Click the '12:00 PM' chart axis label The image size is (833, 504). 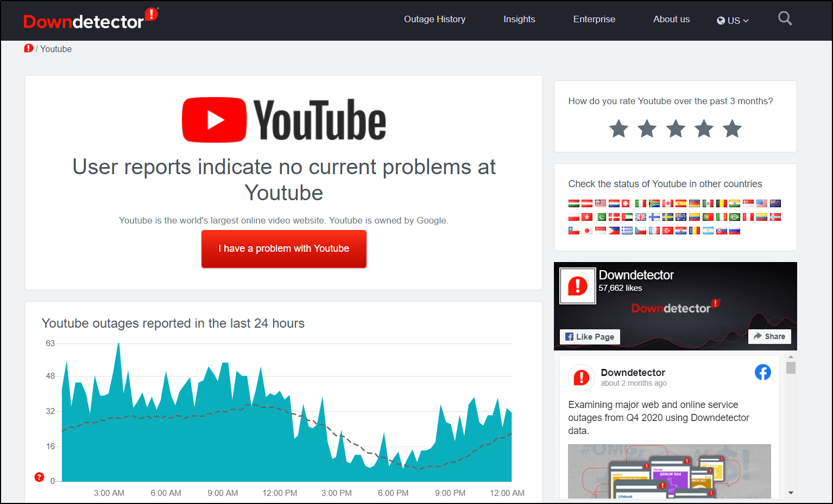tap(280, 493)
